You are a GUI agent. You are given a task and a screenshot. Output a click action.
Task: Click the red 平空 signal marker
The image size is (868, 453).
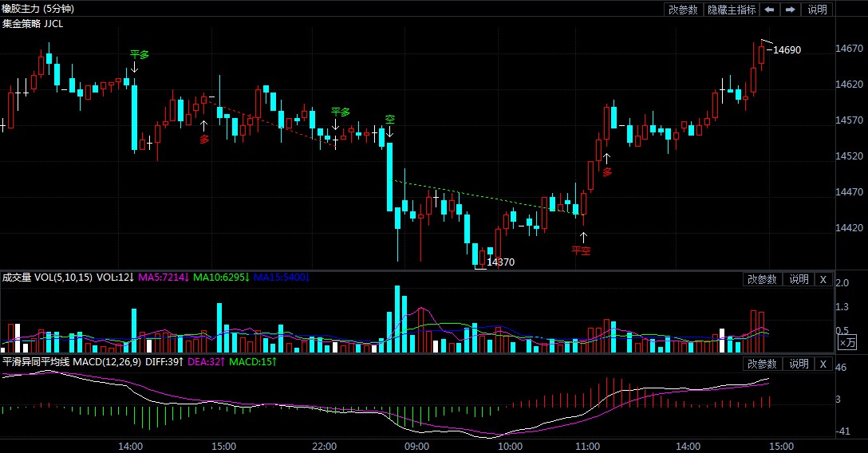point(581,250)
